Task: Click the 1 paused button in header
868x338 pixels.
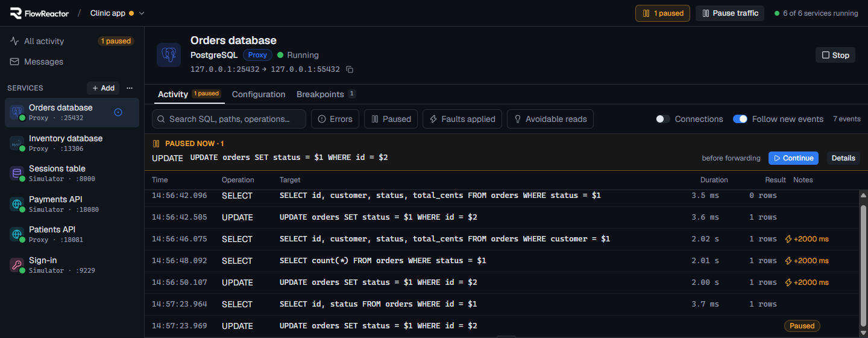Action: (662, 13)
